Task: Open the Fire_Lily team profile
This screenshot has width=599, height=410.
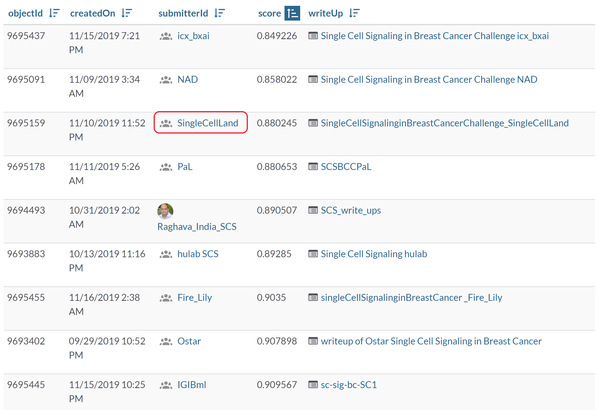Action: (x=194, y=298)
